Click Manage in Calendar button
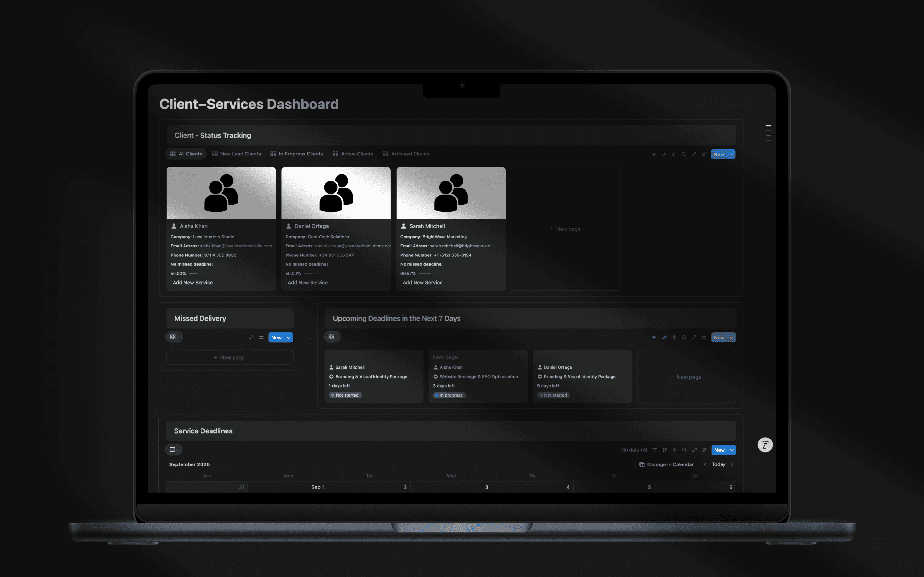924x577 pixels. 666,464
